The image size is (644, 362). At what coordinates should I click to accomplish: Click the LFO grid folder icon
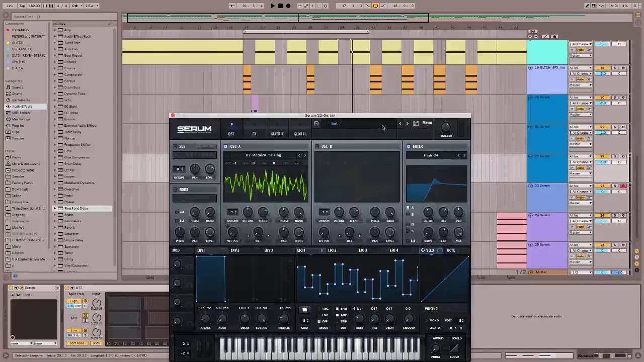[304, 310]
